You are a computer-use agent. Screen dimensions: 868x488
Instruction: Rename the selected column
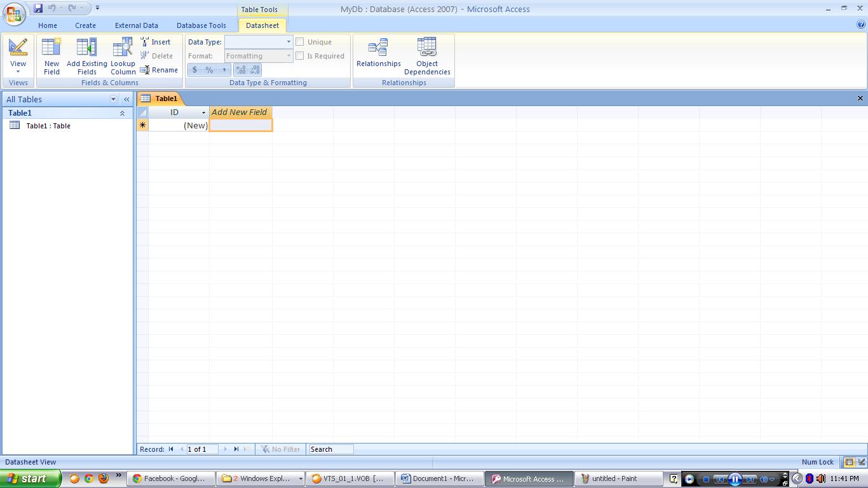point(159,70)
